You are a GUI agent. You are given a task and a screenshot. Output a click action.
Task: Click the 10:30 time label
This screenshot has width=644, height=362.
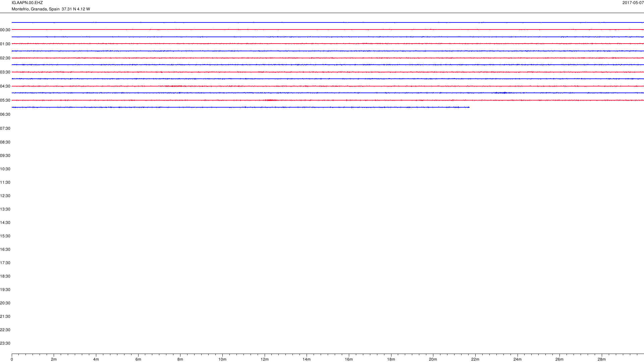click(5, 169)
